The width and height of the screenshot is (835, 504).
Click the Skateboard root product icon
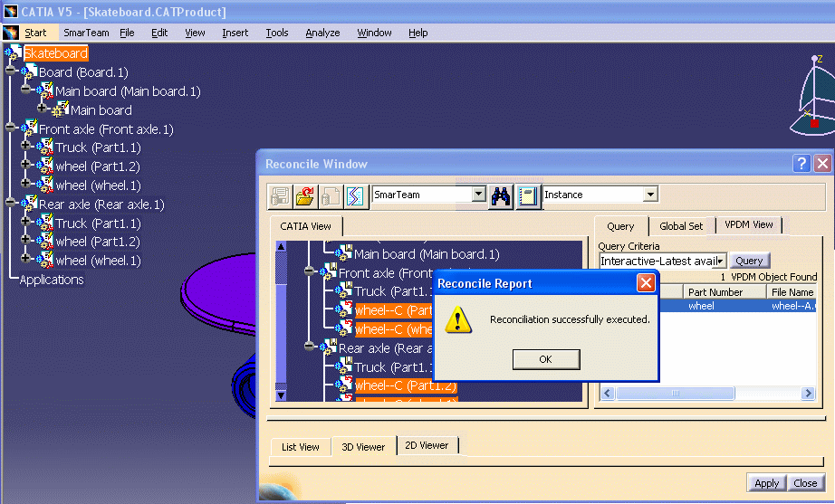click(14, 53)
